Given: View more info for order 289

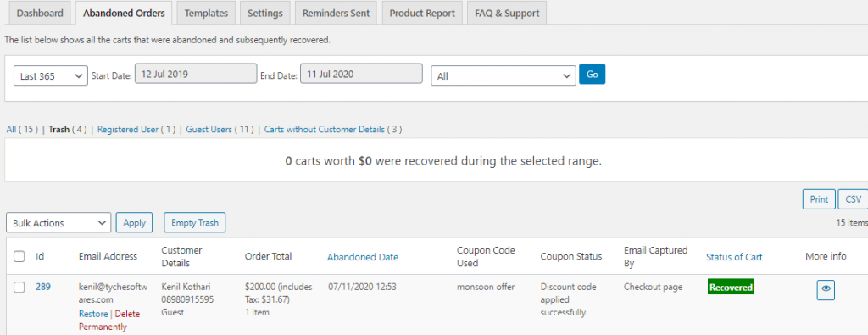Looking at the screenshot, I should 826,289.
